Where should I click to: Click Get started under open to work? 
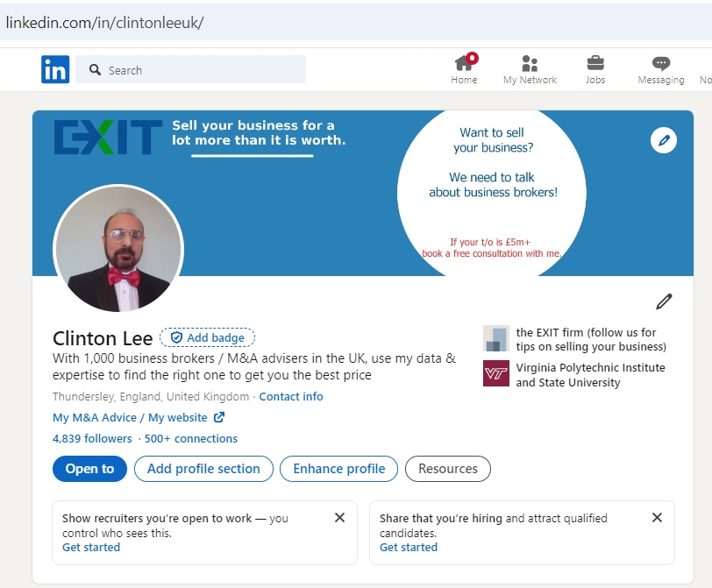point(91,547)
